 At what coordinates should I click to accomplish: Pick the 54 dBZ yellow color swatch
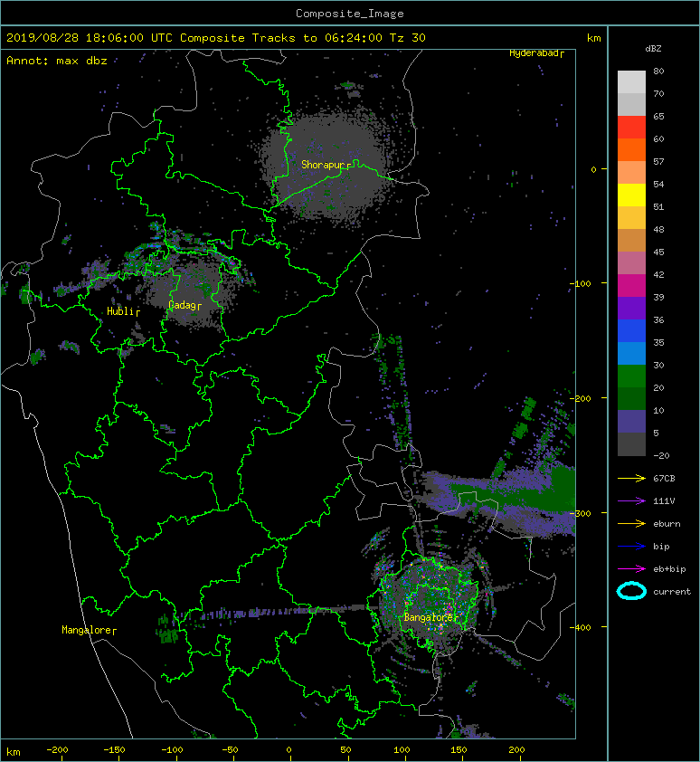631,195
